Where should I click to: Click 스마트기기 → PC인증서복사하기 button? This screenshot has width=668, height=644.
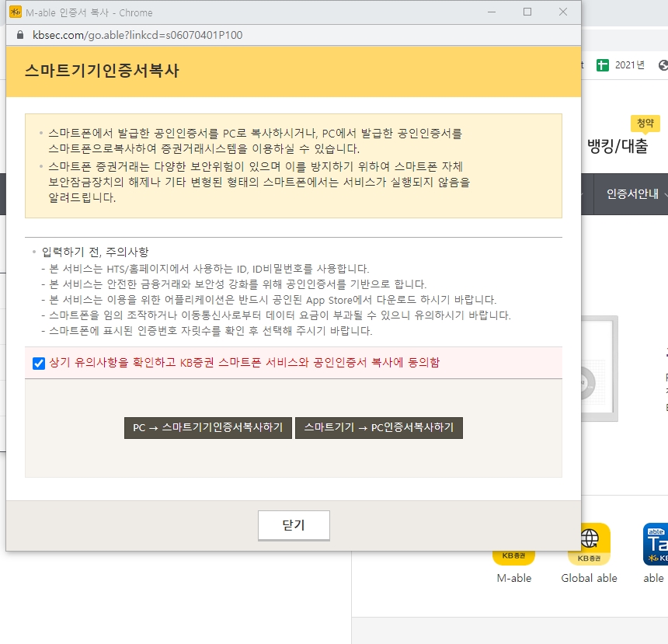(379, 427)
